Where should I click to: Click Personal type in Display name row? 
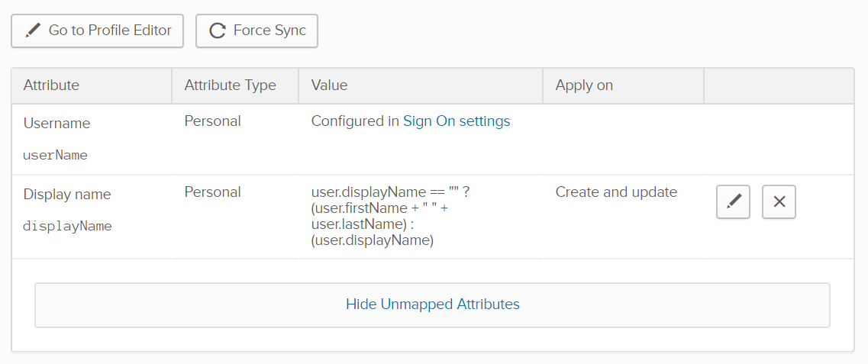(x=212, y=192)
